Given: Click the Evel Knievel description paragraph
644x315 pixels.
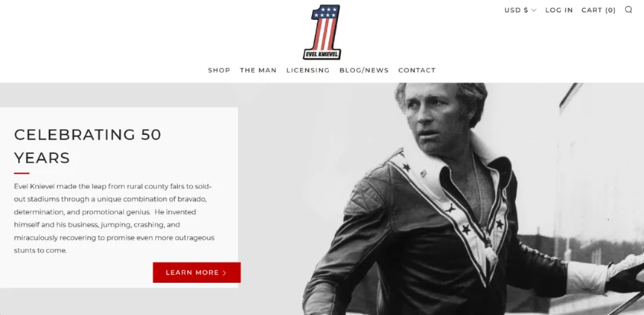Looking at the screenshot, I should point(114,218).
